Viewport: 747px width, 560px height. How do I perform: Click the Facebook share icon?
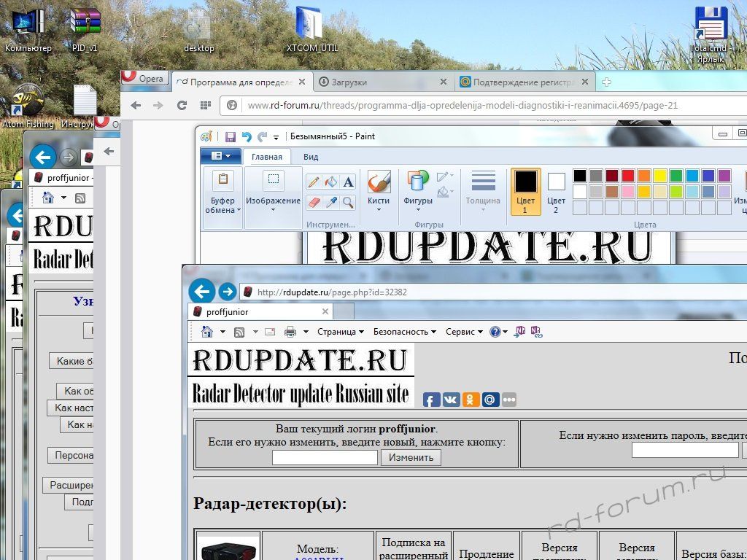pos(431,400)
